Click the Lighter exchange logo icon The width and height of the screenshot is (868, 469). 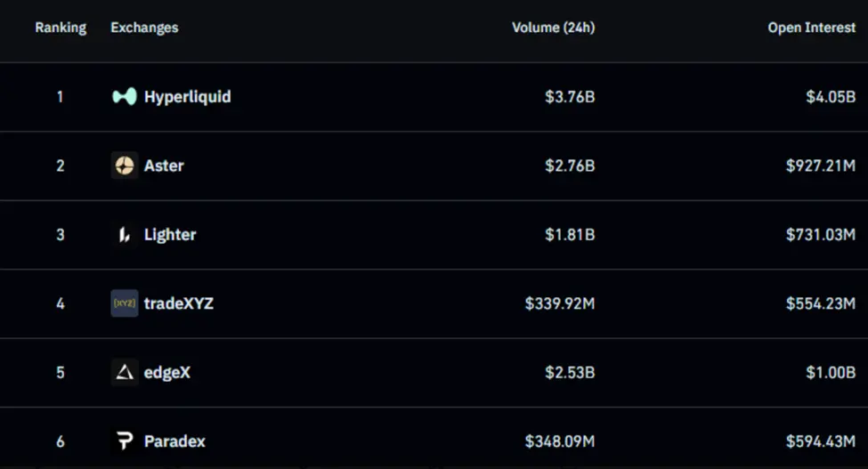coord(124,235)
